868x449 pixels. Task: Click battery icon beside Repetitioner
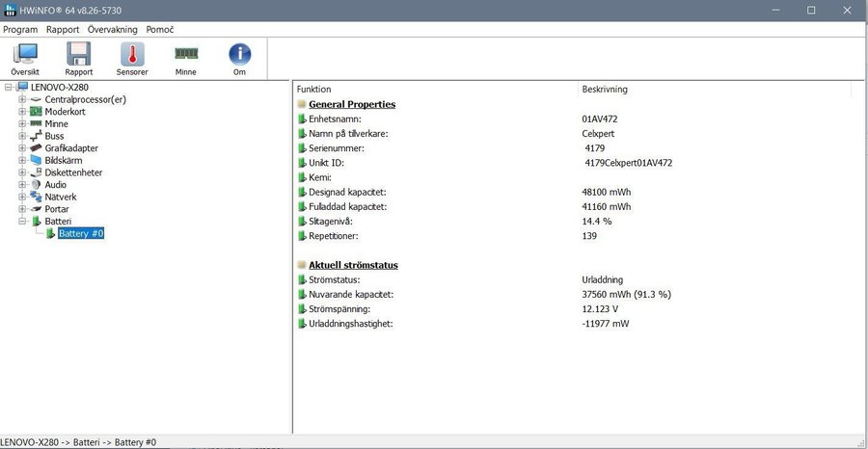pyautogui.click(x=302, y=235)
